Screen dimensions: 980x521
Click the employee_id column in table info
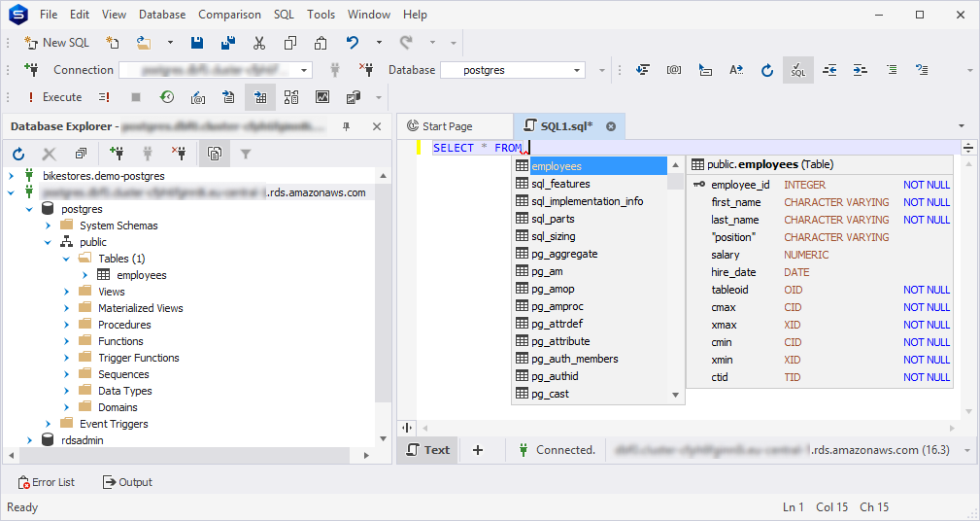click(741, 185)
